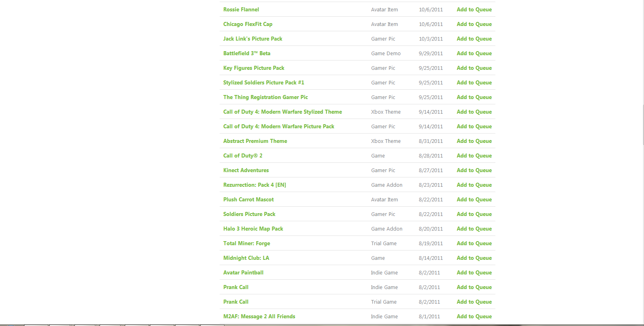Select the 'Game Demo' type cell
644x326 pixels.
386,53
